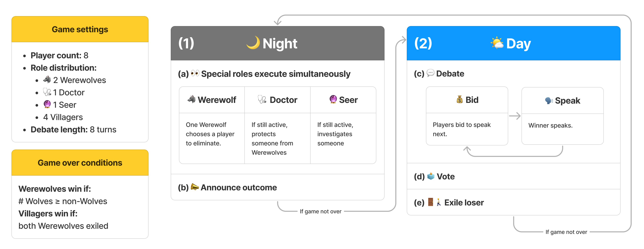Click the wolf icon in the Werewolf column header
Image resolution: width=644 pixels, height=249 pixels.
(x=191, y=99)
